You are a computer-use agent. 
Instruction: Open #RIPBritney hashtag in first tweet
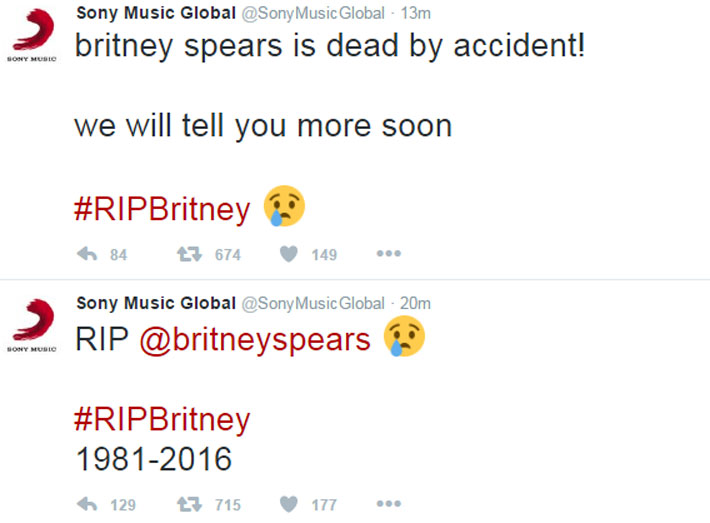tap(162, 209)
